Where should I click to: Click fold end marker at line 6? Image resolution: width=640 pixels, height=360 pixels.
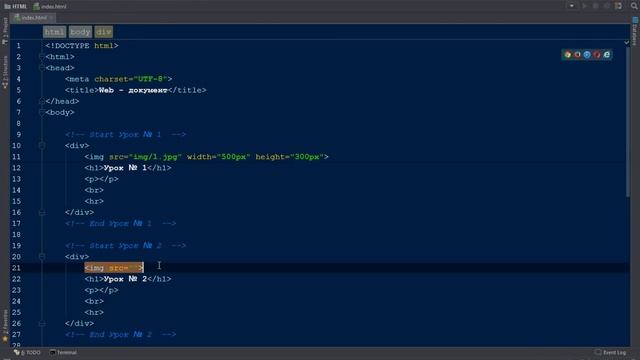coord(42,101)
